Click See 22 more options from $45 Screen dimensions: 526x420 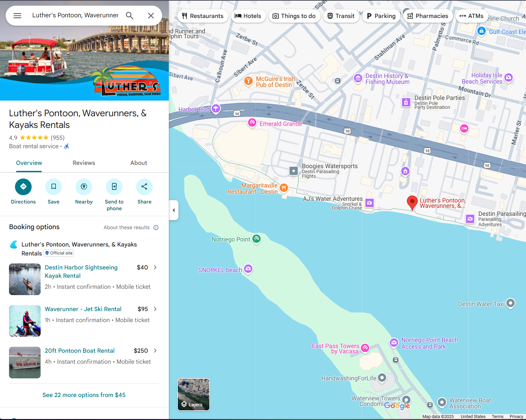pyautogui.click(x=84, y=395)
